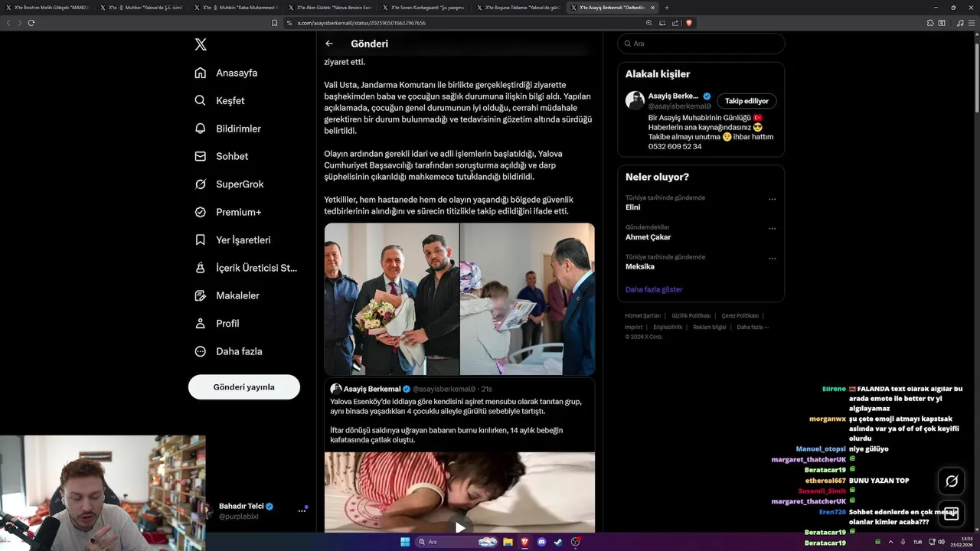Open the Elini trending topic
Screen dimensions: 980x551
click(x=632, y=207)
